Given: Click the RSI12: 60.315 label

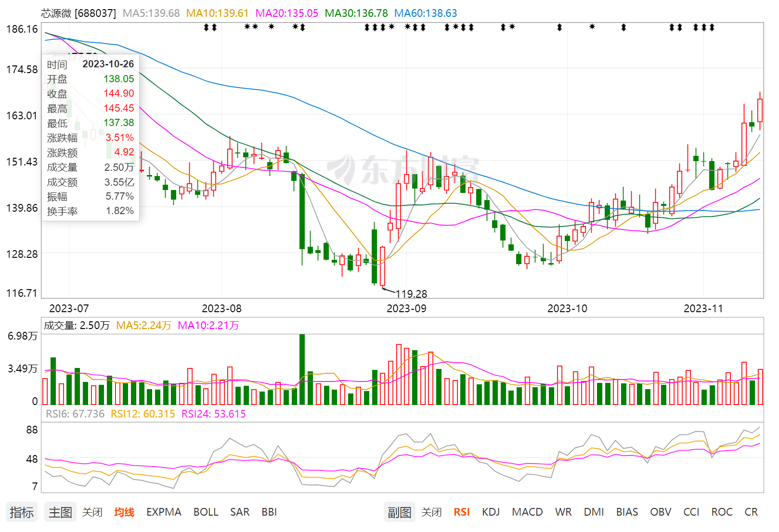Looking at the screenshot, I should point(143,414).
